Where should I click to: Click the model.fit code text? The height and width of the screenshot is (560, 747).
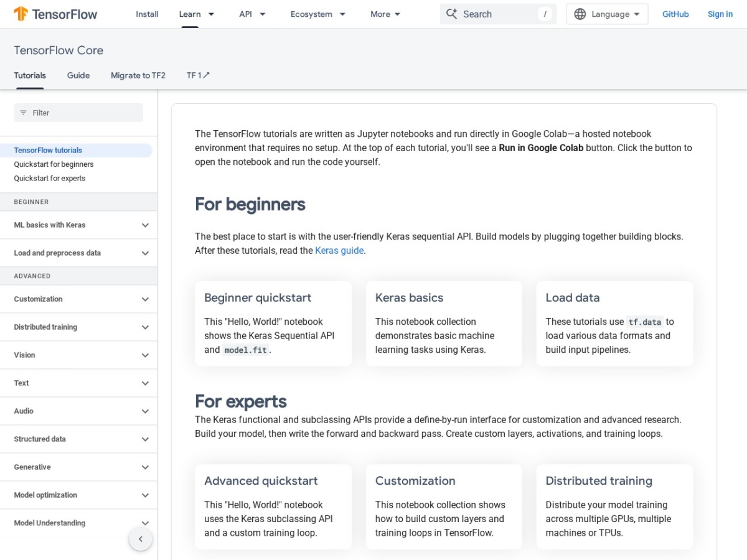tap(245, 350)
